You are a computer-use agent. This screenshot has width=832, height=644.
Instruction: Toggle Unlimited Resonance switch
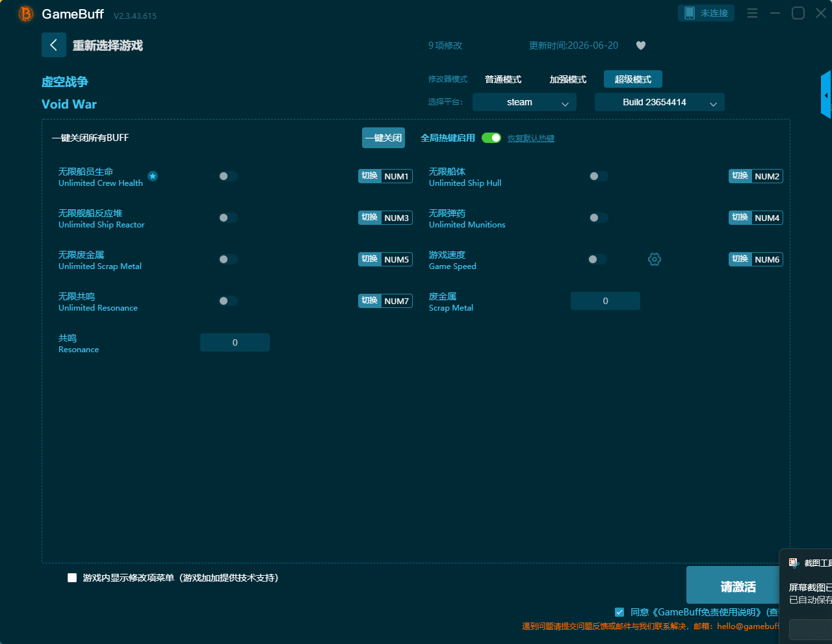pyautogui.click(x=228, y=301)
